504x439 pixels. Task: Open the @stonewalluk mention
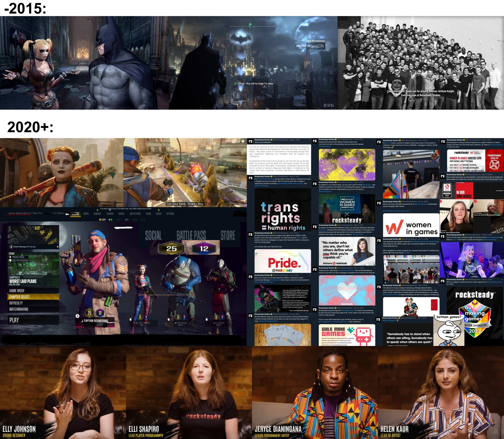pos(282,183)
